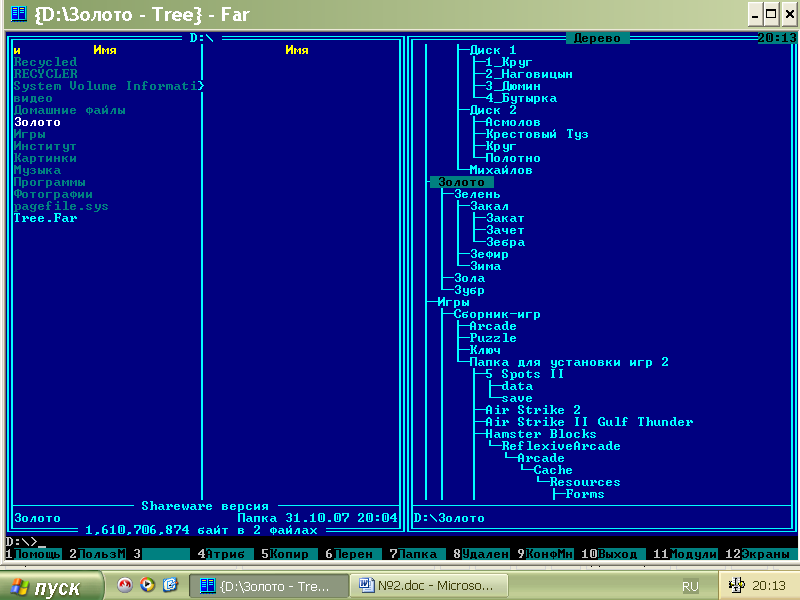Select видео folder in left panel
Screen dimensions: 800x600
click(x=33, y=98)
